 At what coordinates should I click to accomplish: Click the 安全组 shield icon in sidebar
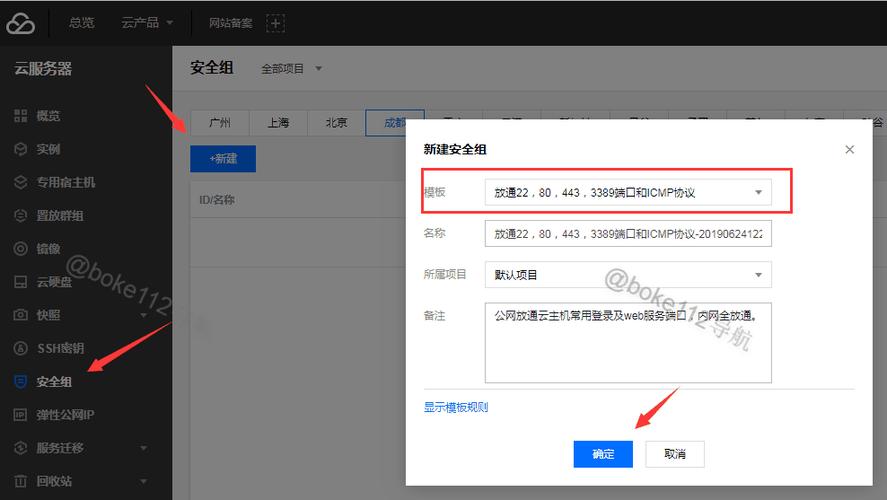pos(20,382)
